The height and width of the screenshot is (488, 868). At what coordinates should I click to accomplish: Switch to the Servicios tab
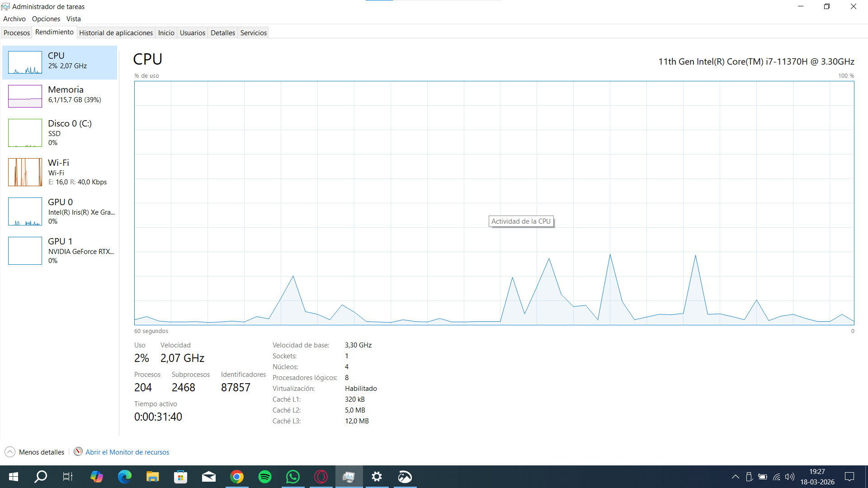pos(253,33)
